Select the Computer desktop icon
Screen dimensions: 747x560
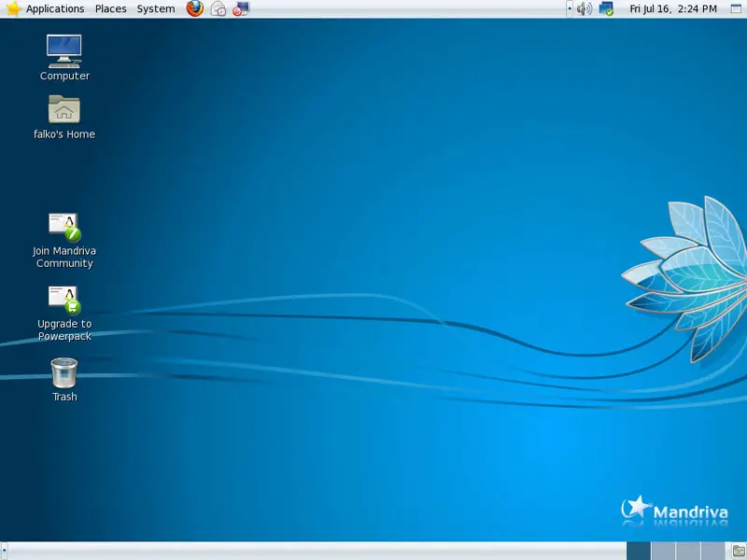click(x=64, y=51)
